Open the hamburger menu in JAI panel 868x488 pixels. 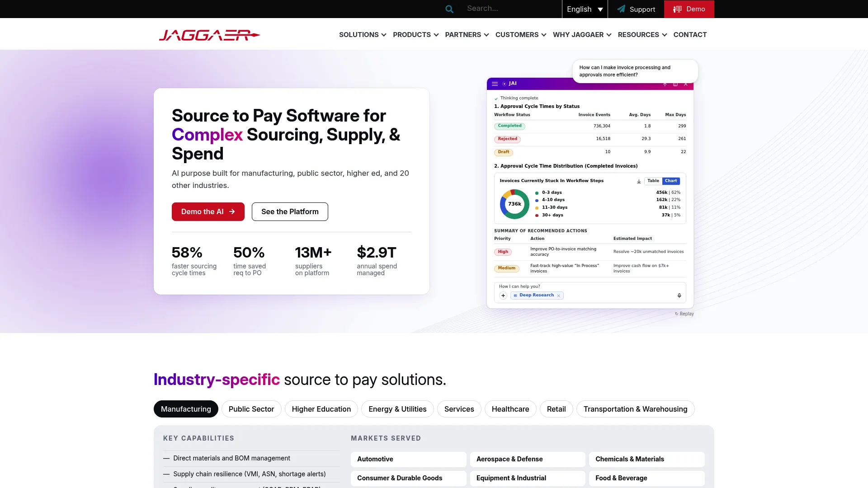click(495, 84)
